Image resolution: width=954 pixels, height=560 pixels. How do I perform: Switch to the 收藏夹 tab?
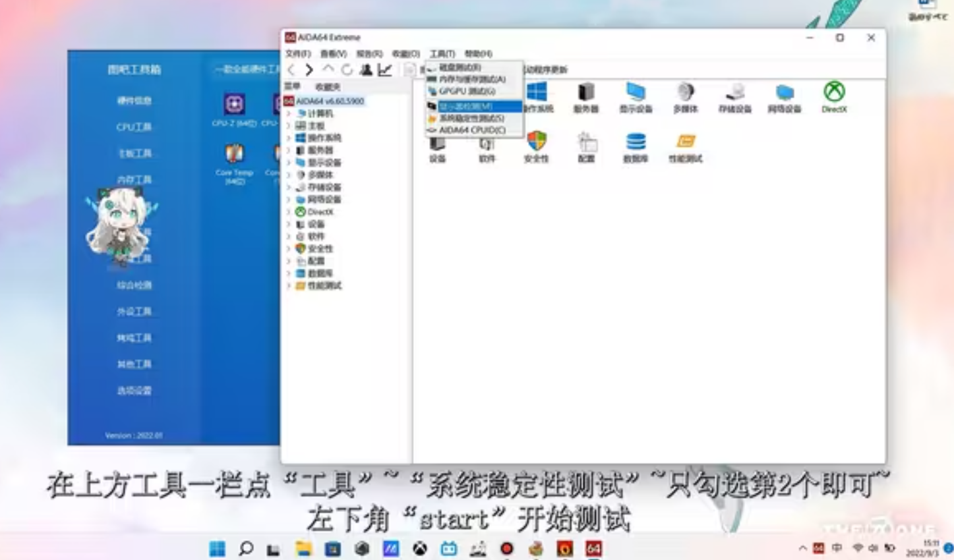[327, 87]
